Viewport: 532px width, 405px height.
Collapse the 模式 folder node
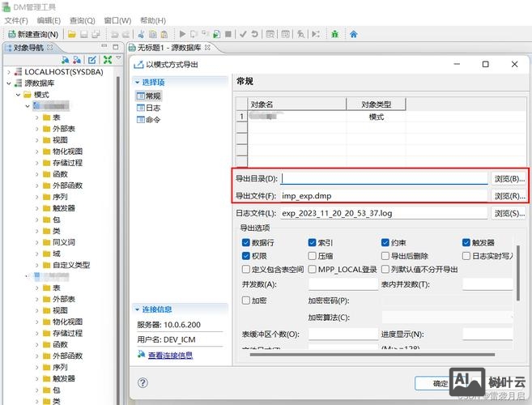coord(18,95)
